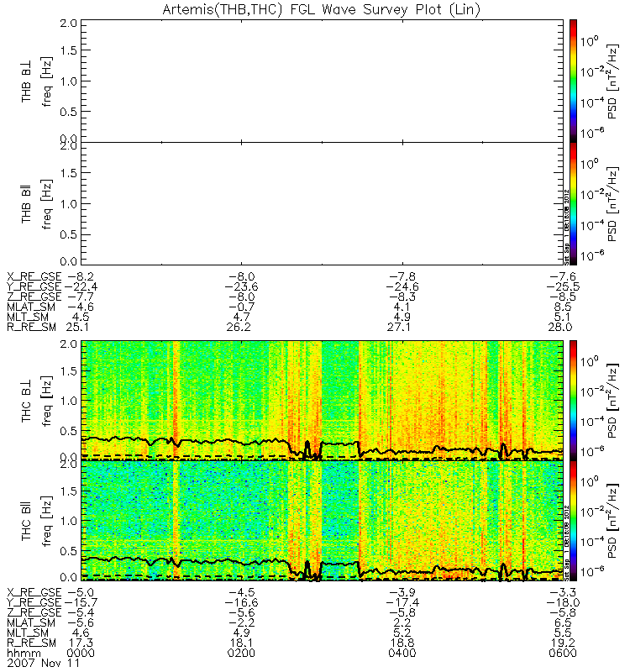Click the MLT_SM value '5.1'

coord(563,318)
